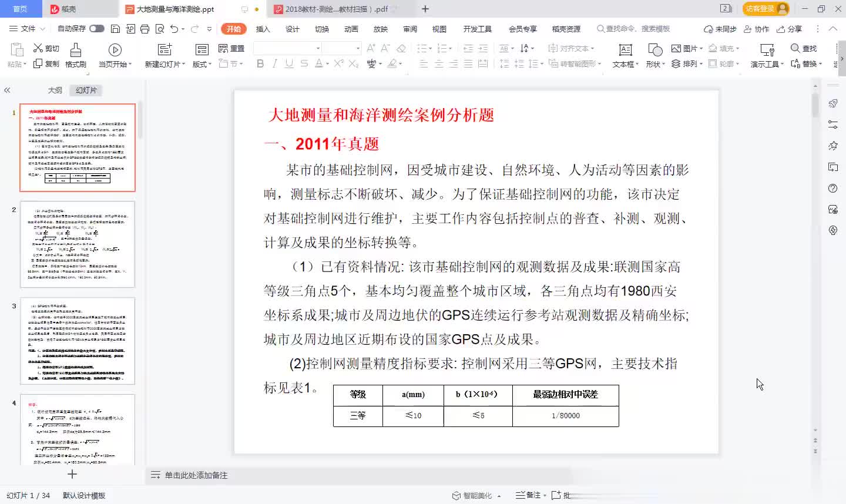
Task: Click the Cut (剪切) scissors icon
Action: pyautogui.click(x=39, y=48)
